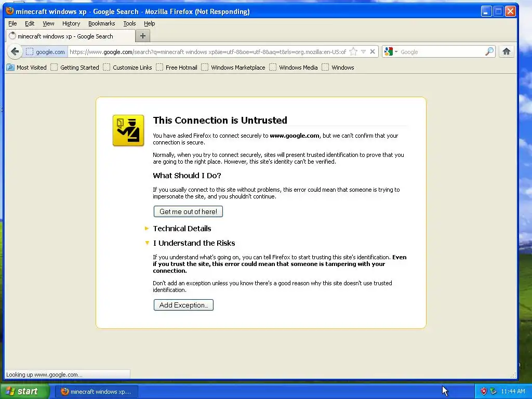Open the search engine selector dropdown
The height and width of the screenshot is (399, 532).
[x=396, y=52]
